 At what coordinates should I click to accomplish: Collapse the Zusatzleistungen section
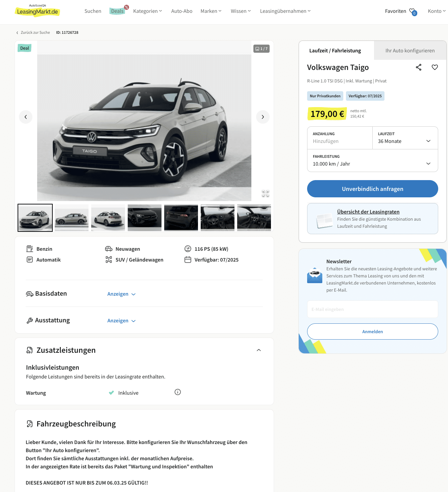click(x=259, y=350)
